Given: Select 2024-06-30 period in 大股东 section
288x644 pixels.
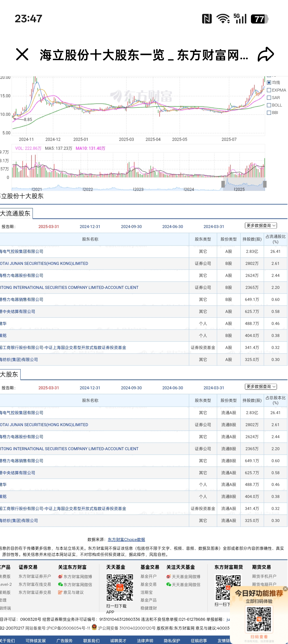Looking at the screenshot, I should (173, 388).
